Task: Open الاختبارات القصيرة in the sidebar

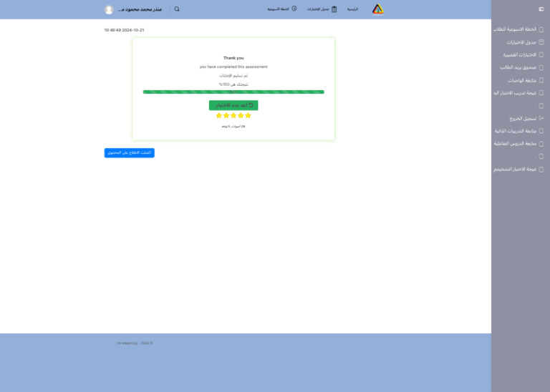Action: [524, 54]
